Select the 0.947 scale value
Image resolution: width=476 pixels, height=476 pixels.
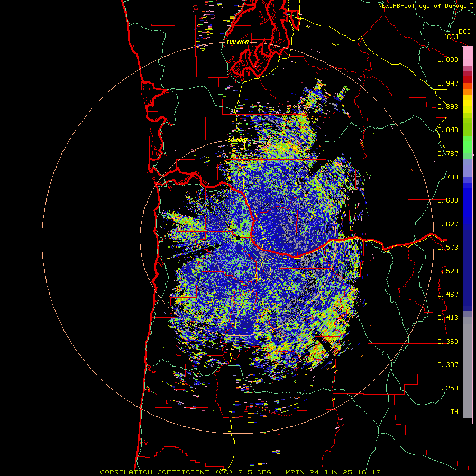point(448,83)
